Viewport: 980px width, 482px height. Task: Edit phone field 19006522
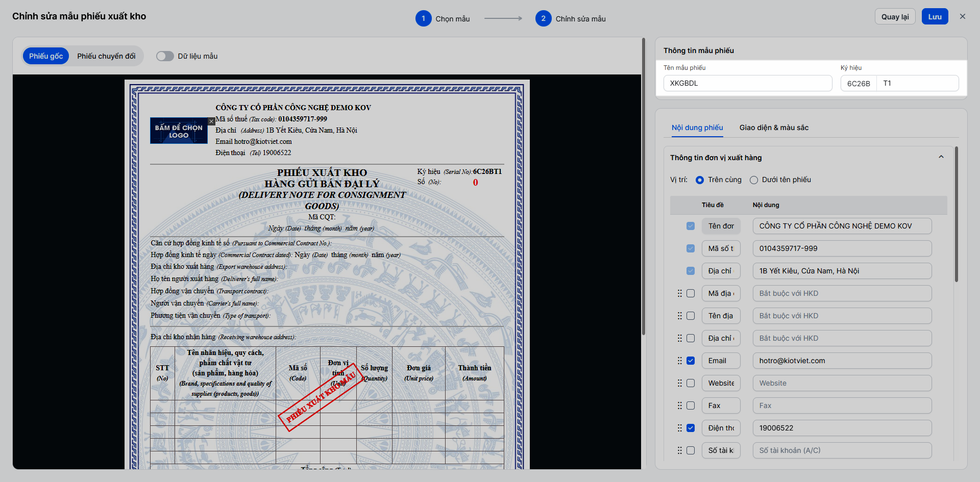(x=842, y=428)
